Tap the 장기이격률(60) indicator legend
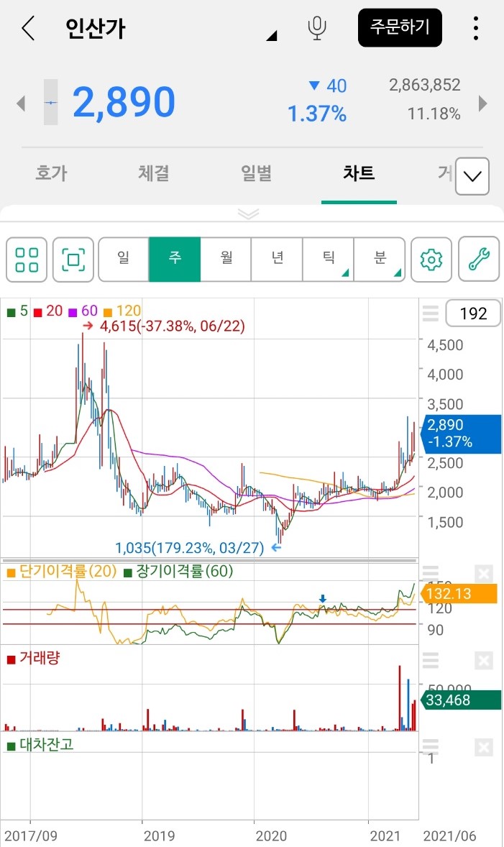This screenshot has height=847, width=504. click(x=178, y=572)
